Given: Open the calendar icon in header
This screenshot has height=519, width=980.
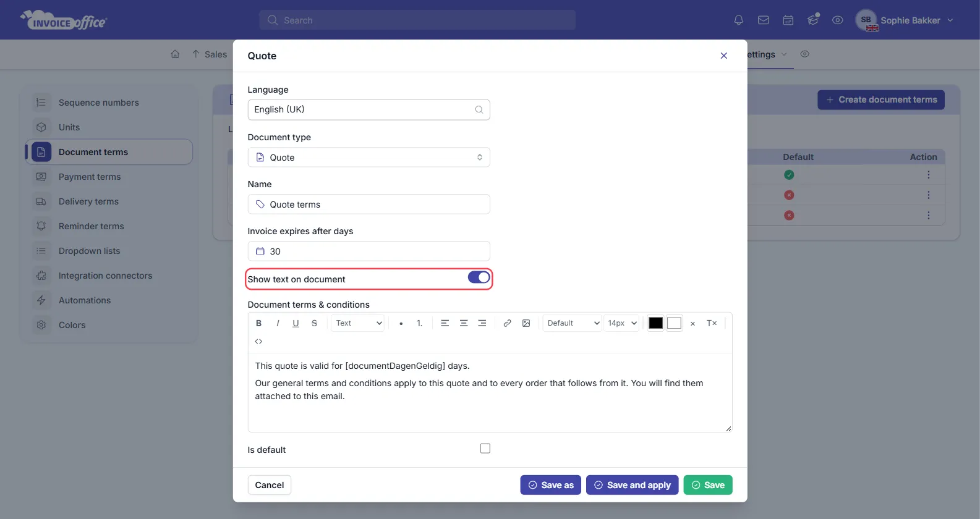Looking at the screenshot, I should (x=788, y=20).
